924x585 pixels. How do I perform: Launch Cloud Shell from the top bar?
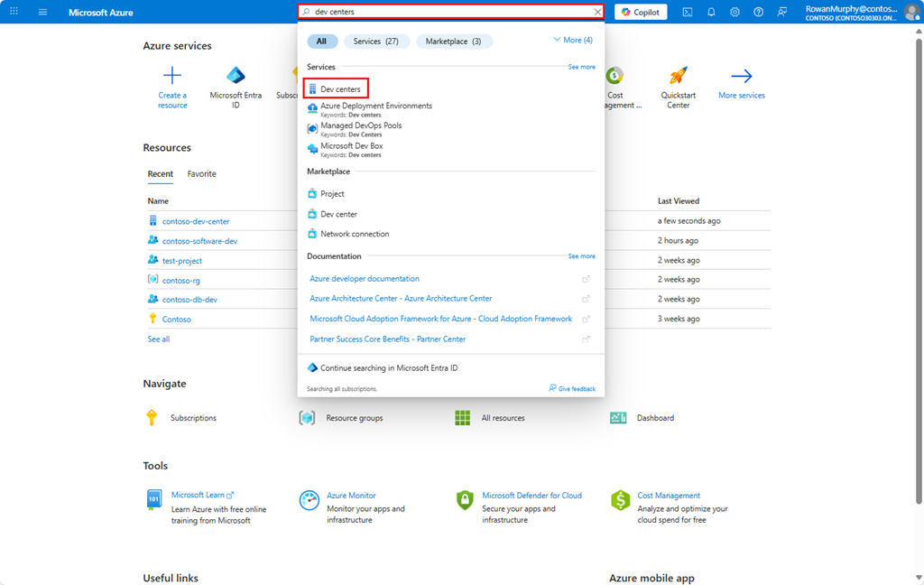pos(687,12)
